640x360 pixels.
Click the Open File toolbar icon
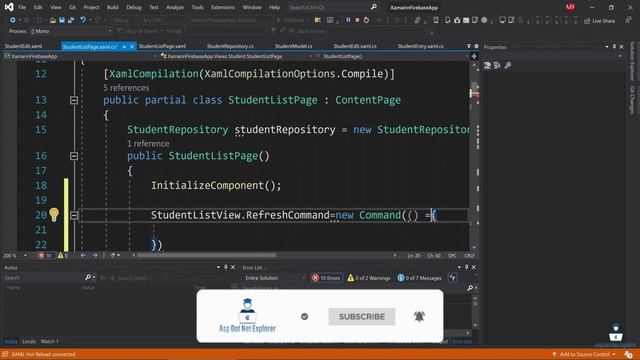(52, 20)
